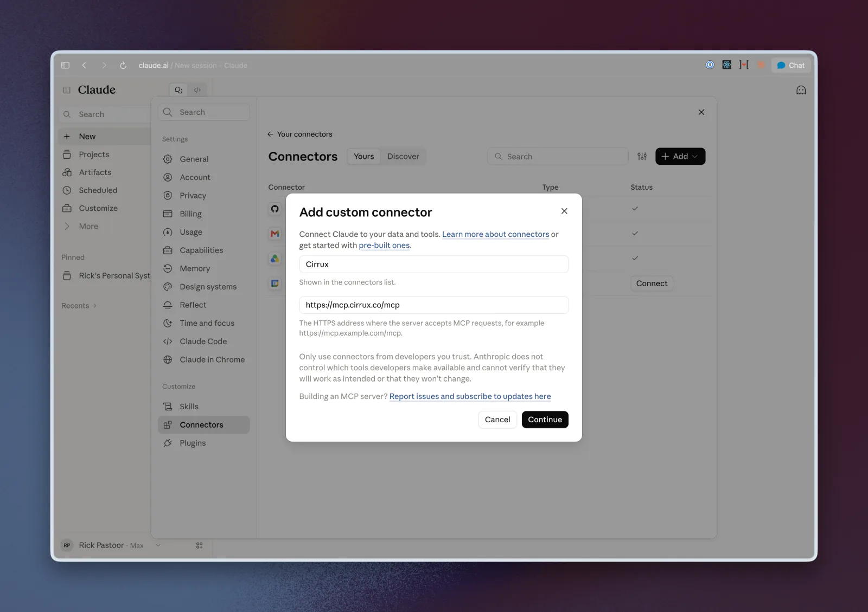Open the red bracket extension icon
Viewport: 868px width, 612px height.
click(x=744, y=65)
